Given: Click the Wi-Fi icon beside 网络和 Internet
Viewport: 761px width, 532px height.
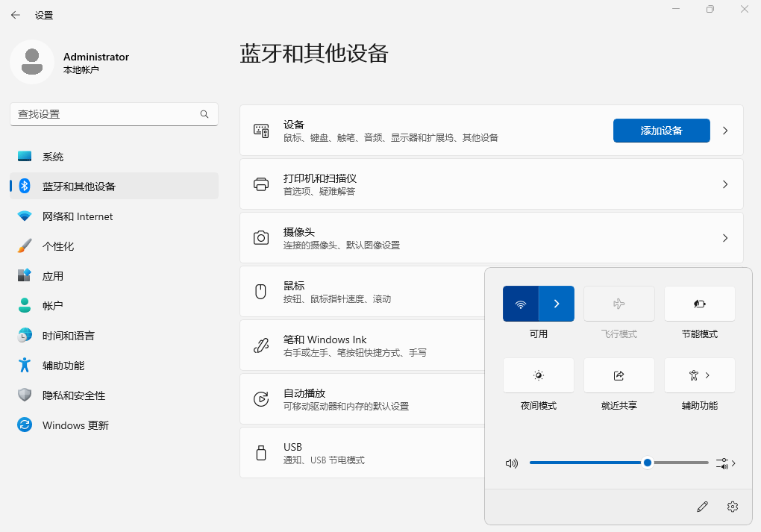Looking at the screenshot, I should click(x=25, y=216).
